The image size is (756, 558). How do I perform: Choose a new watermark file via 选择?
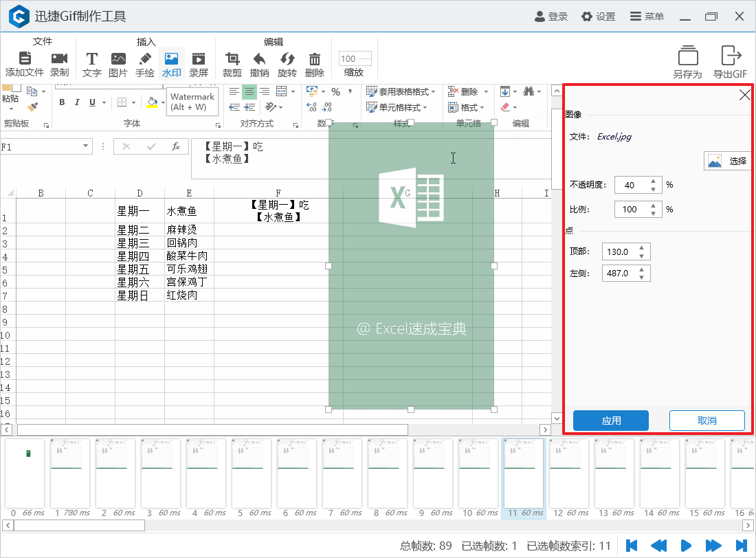click(727, 160)
